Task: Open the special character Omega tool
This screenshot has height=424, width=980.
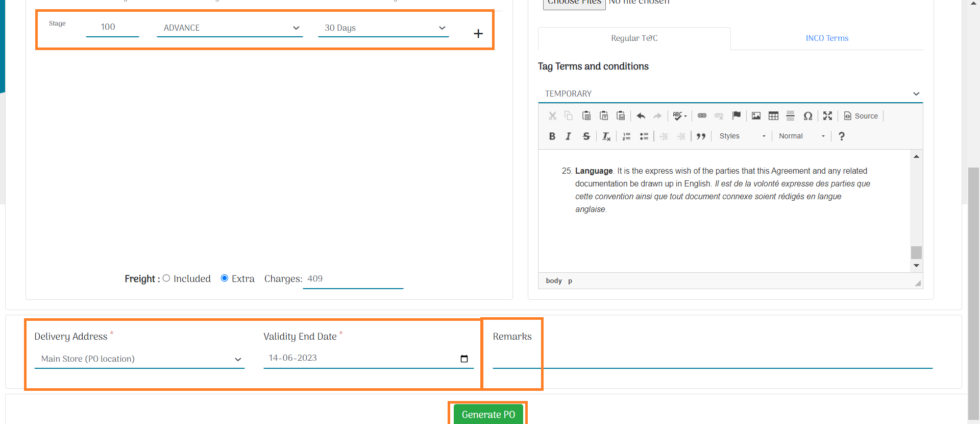Action: click(x=807, y=116)
